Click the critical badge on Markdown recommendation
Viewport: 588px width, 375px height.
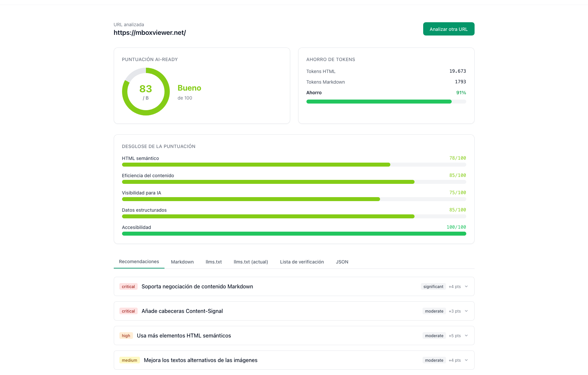[x=128, y=286]
